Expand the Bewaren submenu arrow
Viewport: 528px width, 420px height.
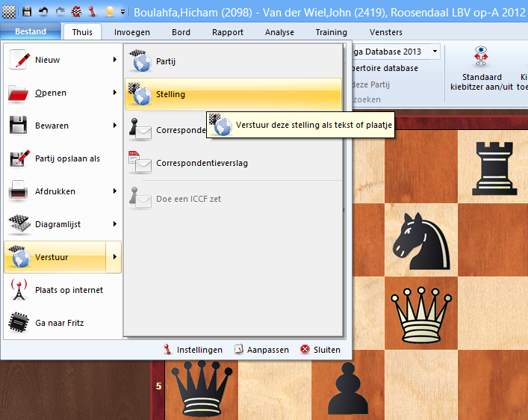[x=115, y=126]
